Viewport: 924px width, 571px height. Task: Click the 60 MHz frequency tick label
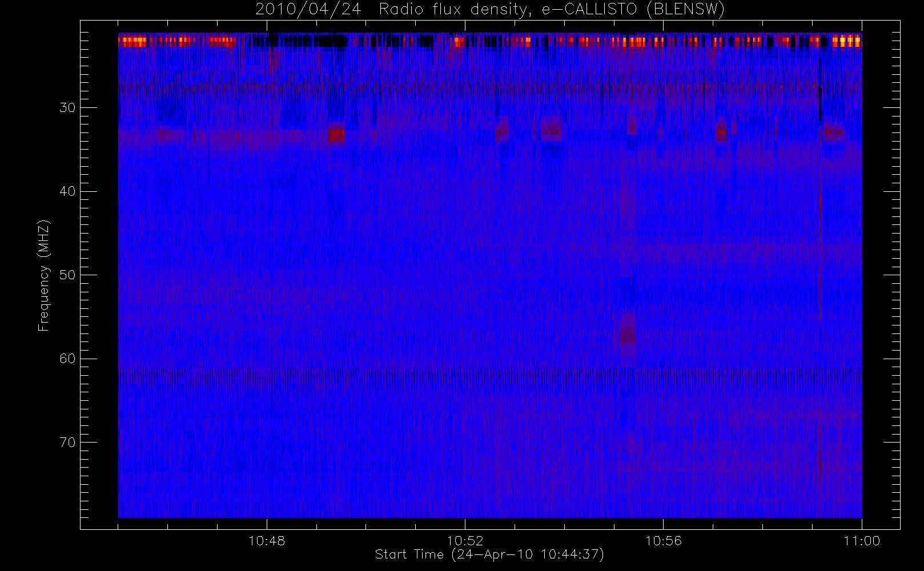click(x=67, y=359)
